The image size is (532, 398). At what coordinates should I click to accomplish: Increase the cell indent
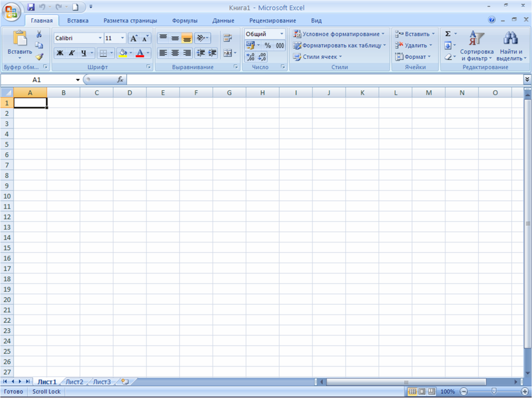[212, 53]
